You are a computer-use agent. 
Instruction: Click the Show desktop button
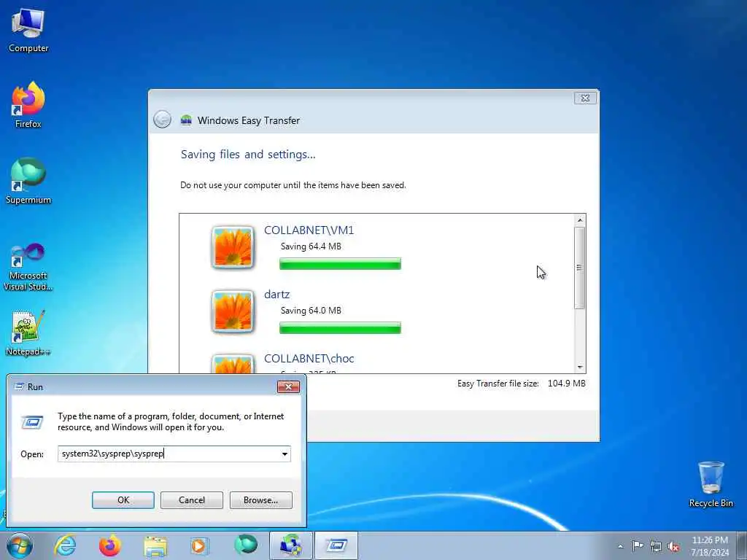[x=742, y=545]
